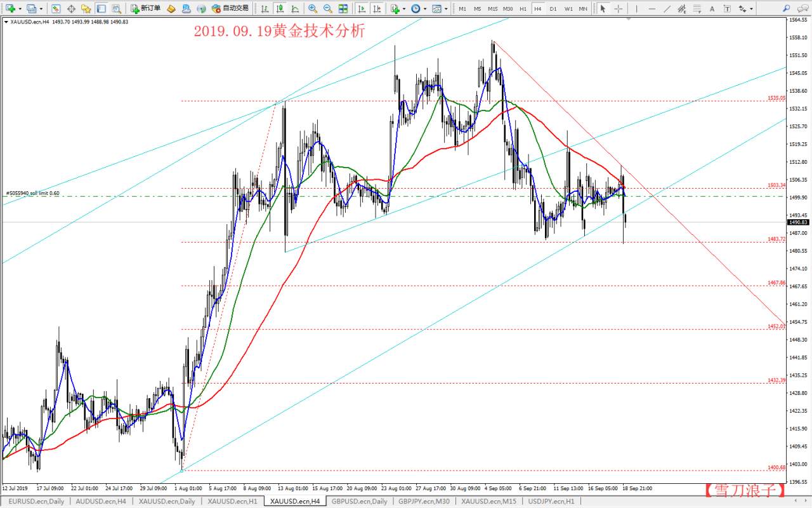Open the Navigator favorites icon

(86, 9)
